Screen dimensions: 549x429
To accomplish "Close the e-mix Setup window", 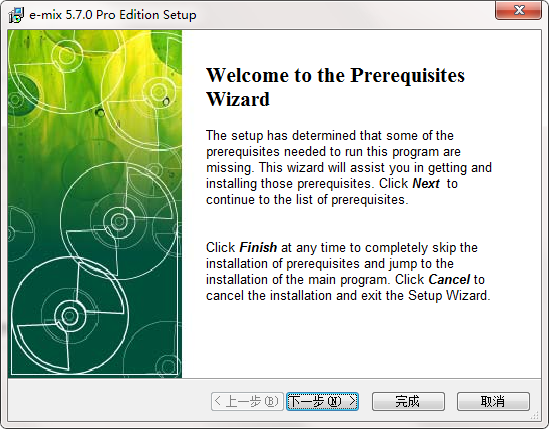I will tap(518, 10).
